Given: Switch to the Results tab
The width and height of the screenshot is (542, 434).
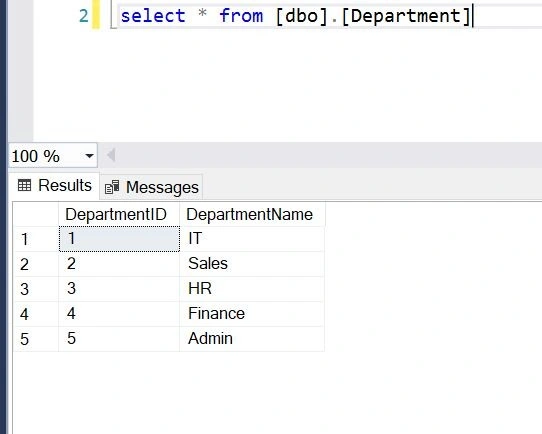Looking at the screenshot, I should [55, 186].
